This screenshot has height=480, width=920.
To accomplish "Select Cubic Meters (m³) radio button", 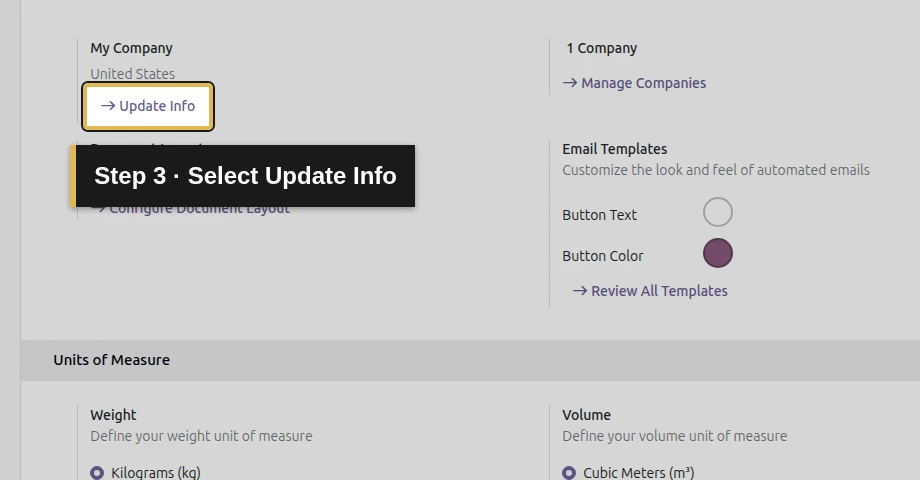I will [569, 473].
